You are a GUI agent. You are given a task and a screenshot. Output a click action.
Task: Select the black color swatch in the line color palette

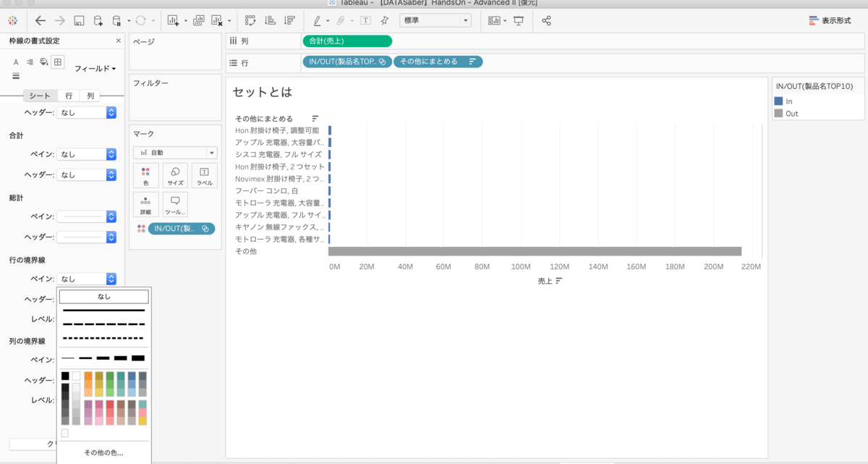[x=64, y=375]
